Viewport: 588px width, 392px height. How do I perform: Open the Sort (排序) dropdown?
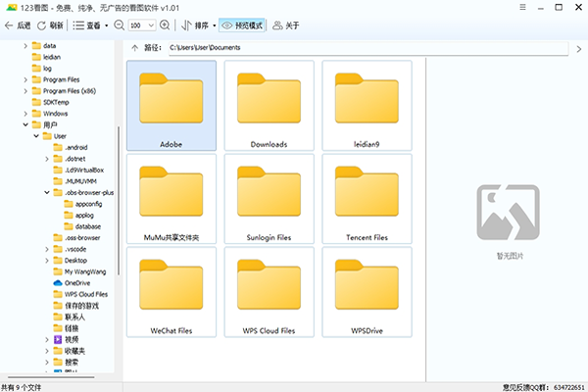(198, 25)
